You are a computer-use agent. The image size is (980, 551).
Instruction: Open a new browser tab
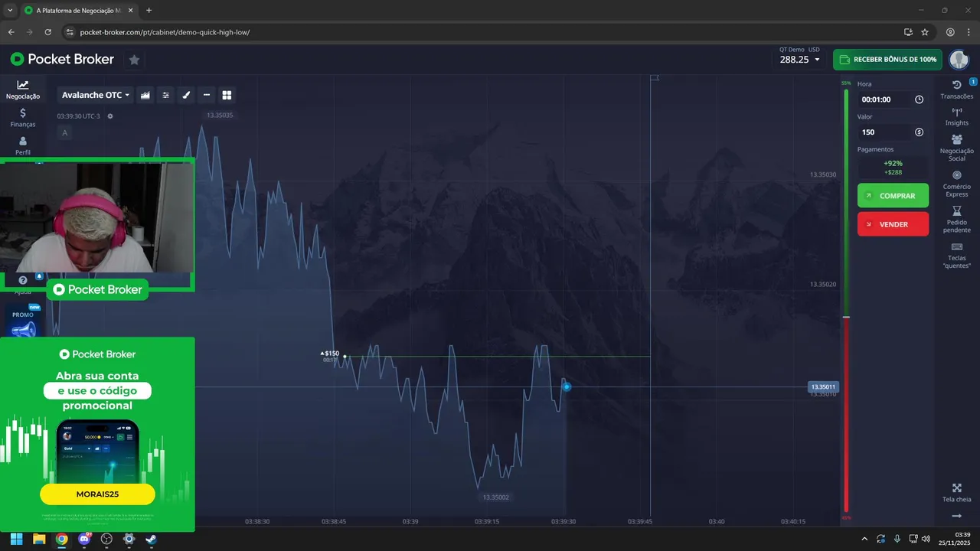[149, 11]
